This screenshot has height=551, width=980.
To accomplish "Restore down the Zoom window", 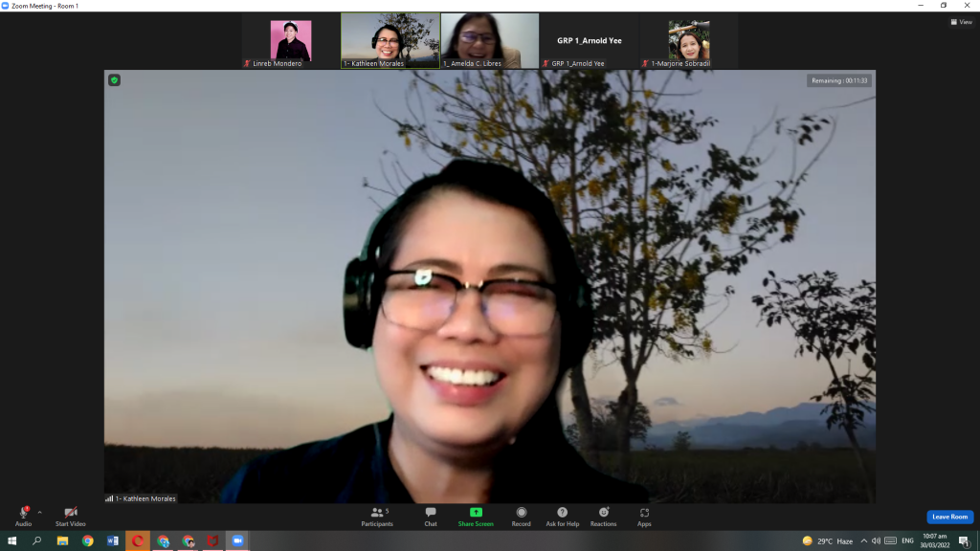I will tap(944, 5).
